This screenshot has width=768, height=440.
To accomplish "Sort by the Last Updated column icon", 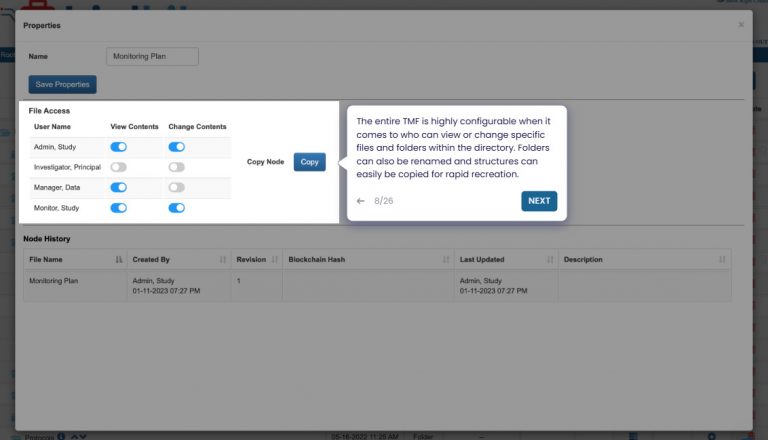I will pyautogui.click(x=550, y=260).
